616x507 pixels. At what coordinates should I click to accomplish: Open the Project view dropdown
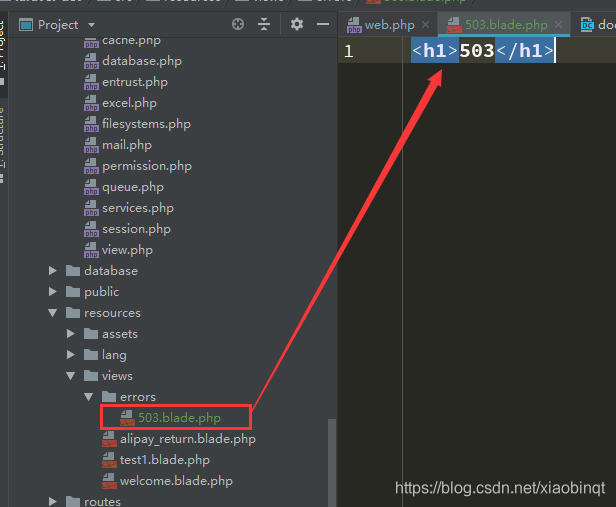click(92, 25)
